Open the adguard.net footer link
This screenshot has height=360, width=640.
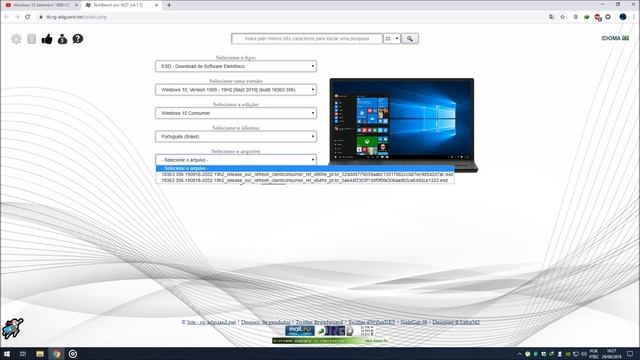point(211,322)
